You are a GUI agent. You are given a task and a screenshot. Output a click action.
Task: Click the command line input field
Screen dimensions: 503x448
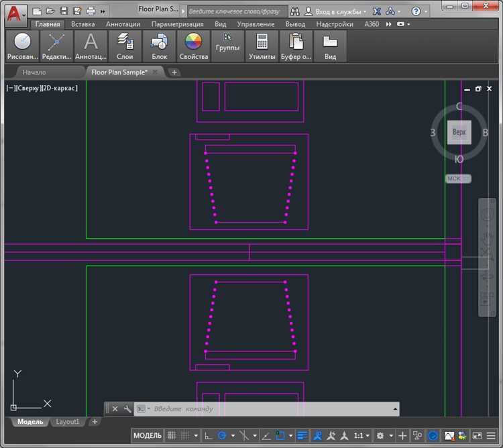point(268,408)
